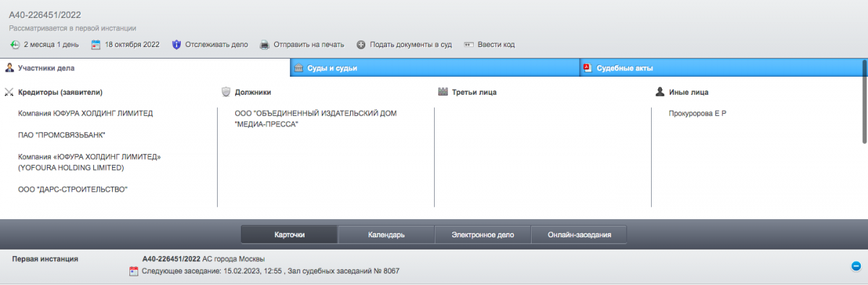Click creditor ПАО "ПРОМСВЯЗЬБАНК"
Viewport: 868px width, 285px height.
click(61, 135)
